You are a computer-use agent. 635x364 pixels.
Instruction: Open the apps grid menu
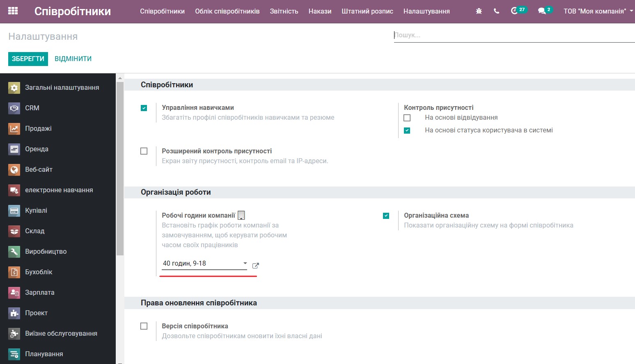click(x=13, y=10)
